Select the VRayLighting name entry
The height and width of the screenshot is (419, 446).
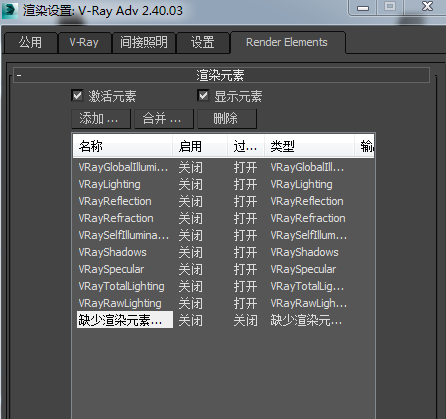pyautogui.click(x=109, y=184)
